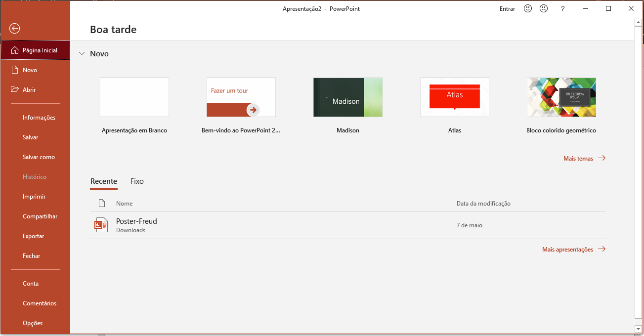
Task: Open help with the question mark icon
Action: point(562,8)
